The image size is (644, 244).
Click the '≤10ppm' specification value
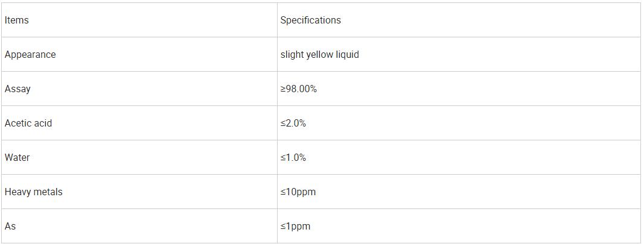click(x=298, y=192)
